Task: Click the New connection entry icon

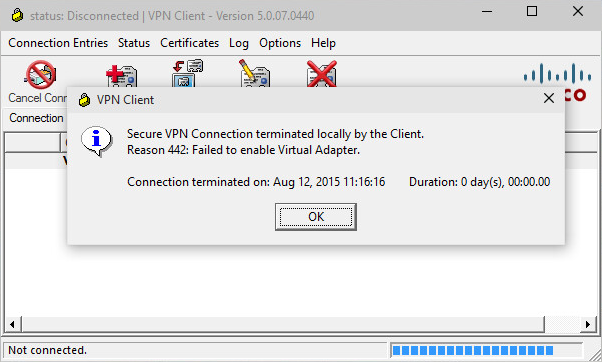Action: coord(121,76)
